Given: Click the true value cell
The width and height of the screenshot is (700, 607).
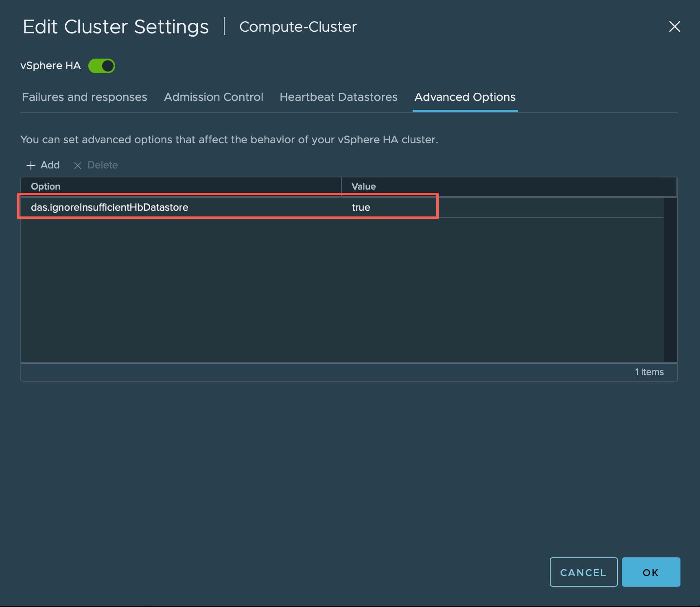Looking at the screenshot, I should [503, 207].
